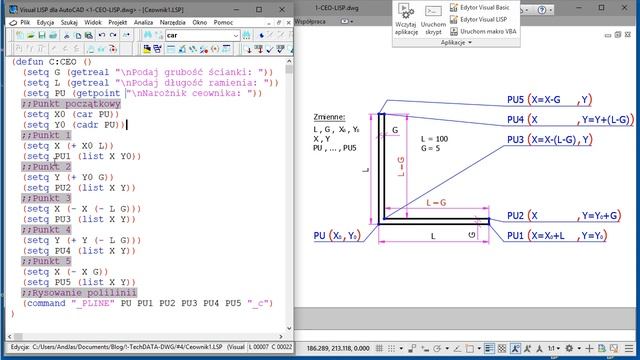
Task: Open the Analiza menu
Action: point(143,22)
